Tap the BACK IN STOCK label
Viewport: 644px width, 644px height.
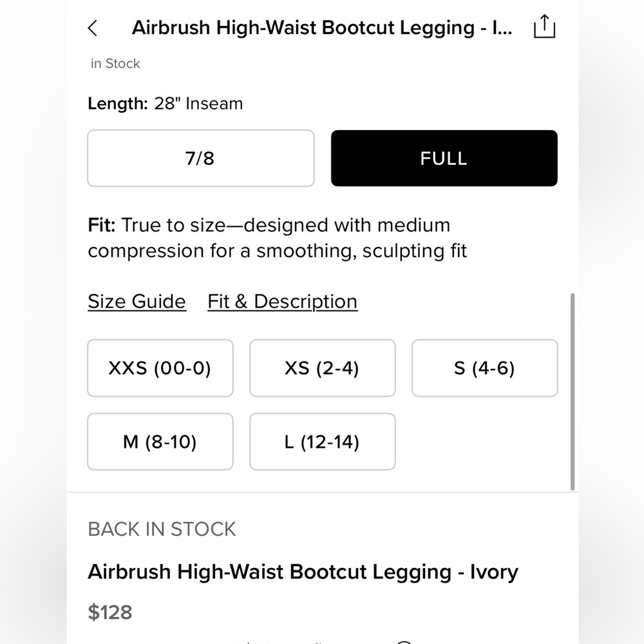[162, 529]
